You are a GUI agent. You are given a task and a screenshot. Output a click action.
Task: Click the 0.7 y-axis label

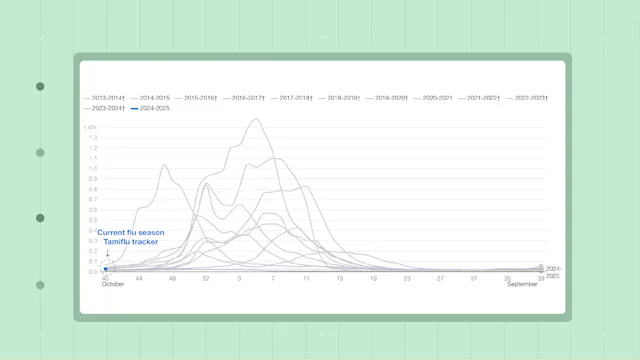93,200
